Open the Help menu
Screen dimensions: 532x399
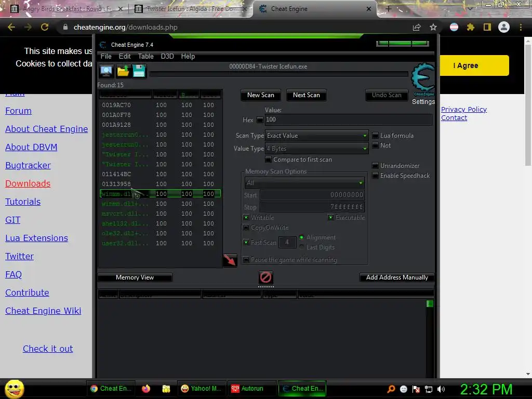click(188, 56)
